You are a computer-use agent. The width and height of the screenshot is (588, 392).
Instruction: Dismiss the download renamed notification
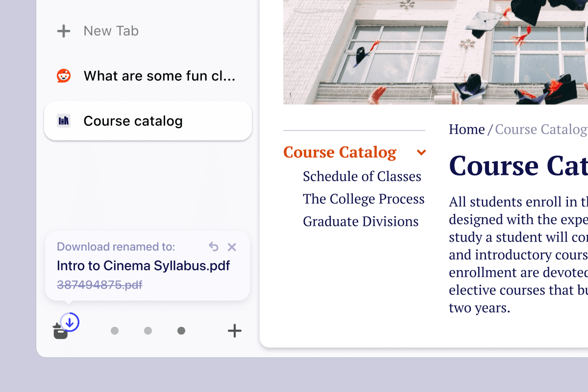[232, 247]
